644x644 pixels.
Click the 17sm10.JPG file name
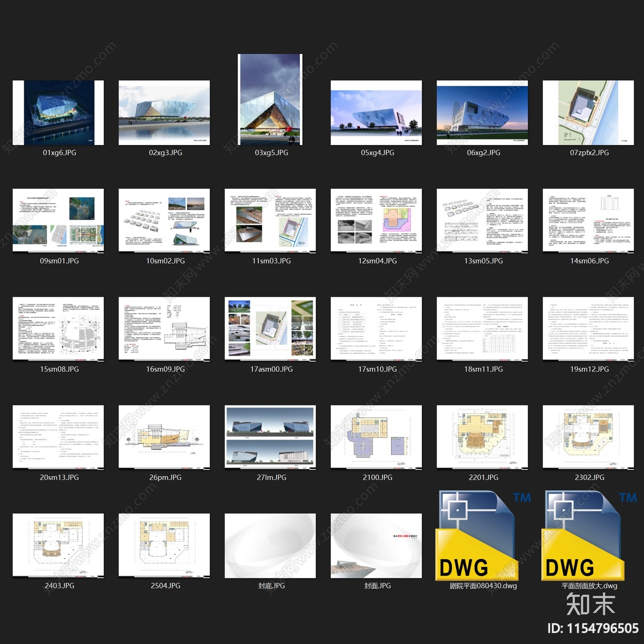pos(378,369)
